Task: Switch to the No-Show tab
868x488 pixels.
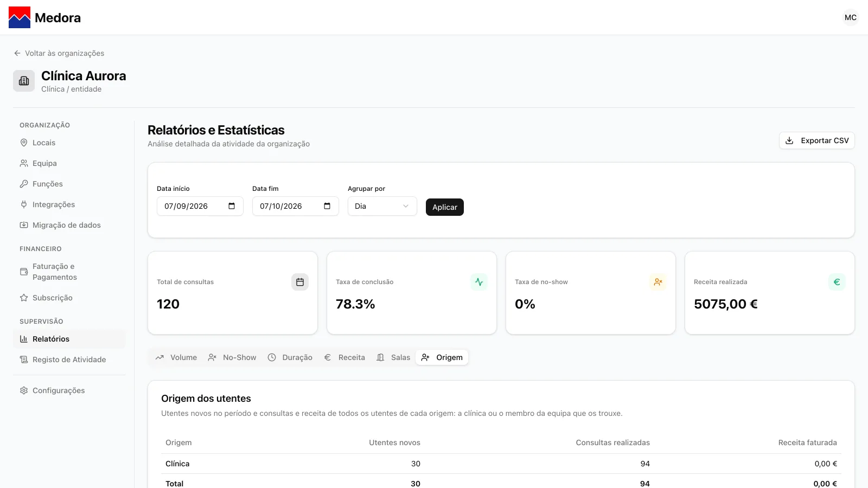Action: [x=232, y=357]
